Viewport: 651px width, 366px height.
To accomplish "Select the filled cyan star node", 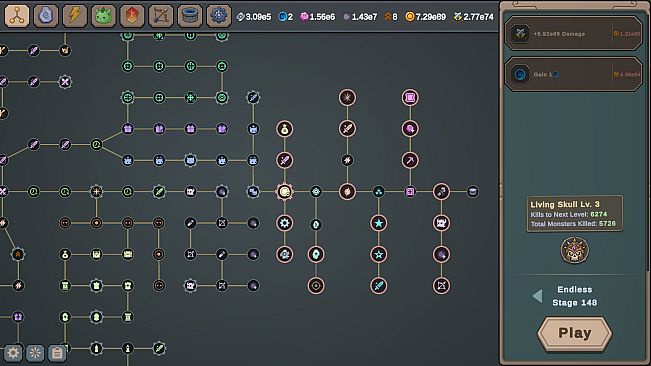I will (x=379, y=223).
